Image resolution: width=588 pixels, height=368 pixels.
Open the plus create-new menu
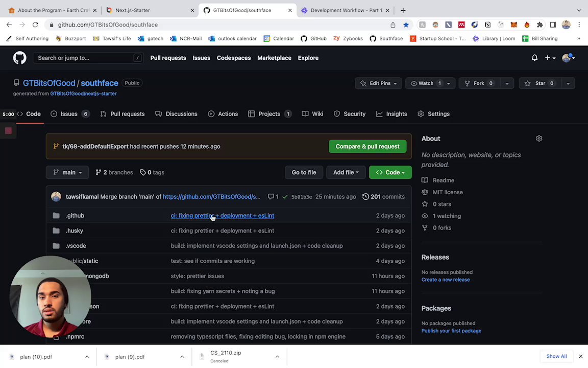click(550, 58)
